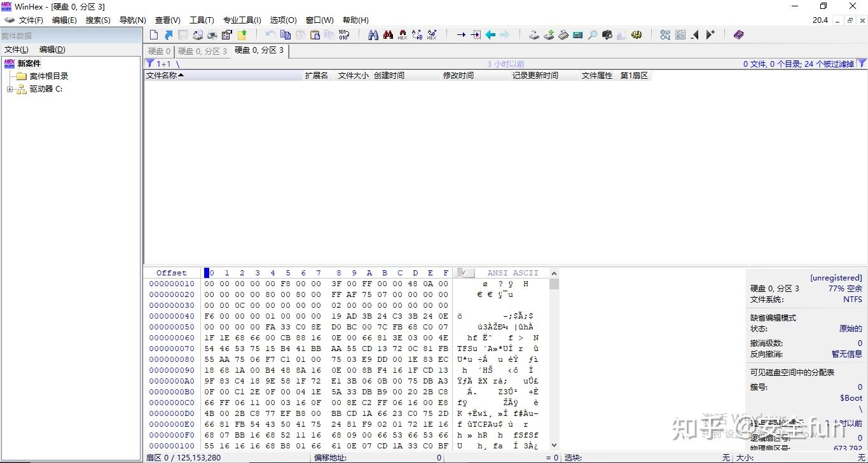This screenshot has height=463, width=868.
Task: Switch to the 硬盘 0 tab
Action: [x=159, y=52]
